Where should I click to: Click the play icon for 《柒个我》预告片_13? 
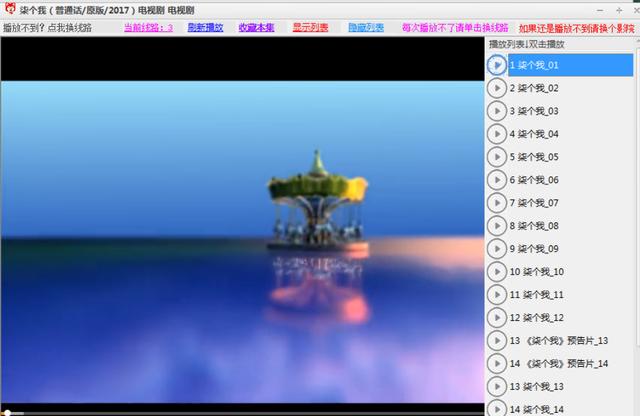(497, 340)
